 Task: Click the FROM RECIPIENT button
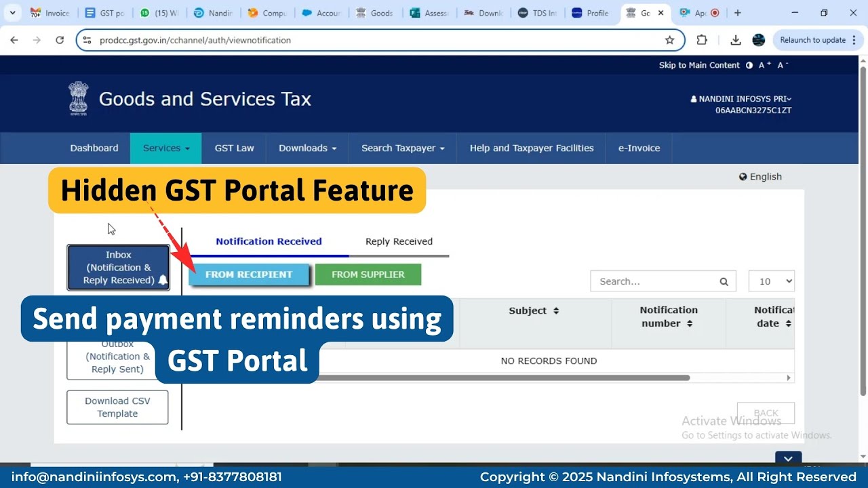pos(249,274)
